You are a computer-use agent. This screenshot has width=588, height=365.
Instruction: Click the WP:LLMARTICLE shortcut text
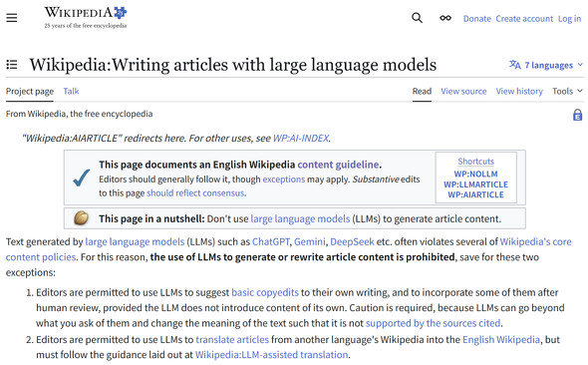[x=475, y=184]
